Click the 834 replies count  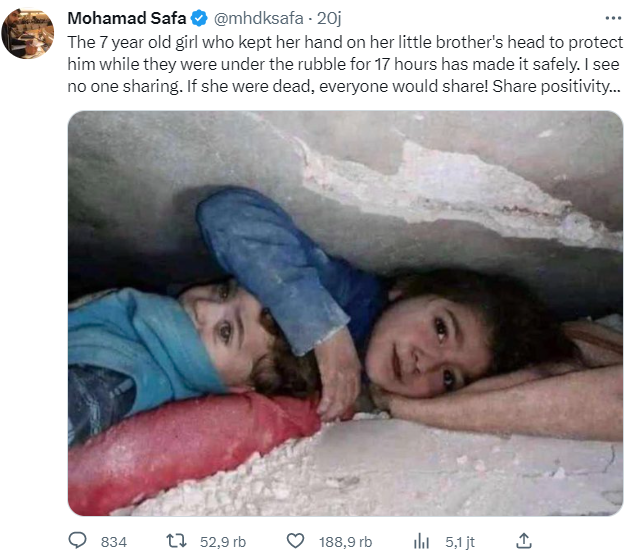(x=114, y=541)
